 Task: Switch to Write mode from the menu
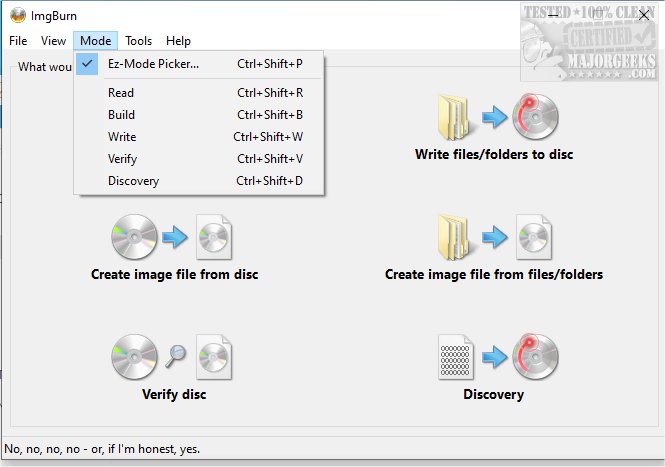coord(121,137)
